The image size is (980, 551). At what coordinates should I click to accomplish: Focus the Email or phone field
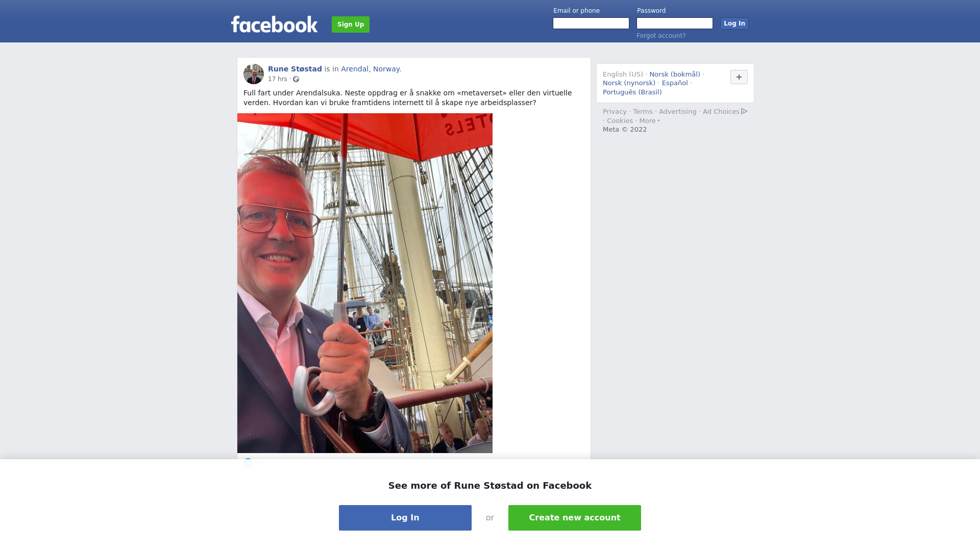coord(591,23)
